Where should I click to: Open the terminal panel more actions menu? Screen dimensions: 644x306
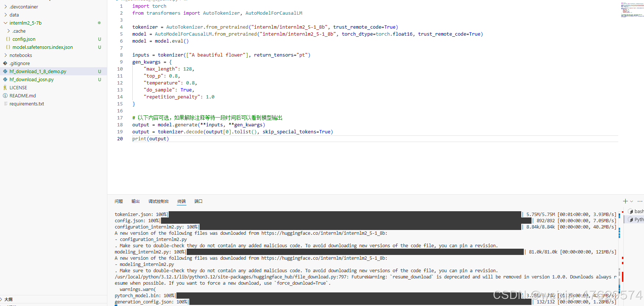[640, 201]
